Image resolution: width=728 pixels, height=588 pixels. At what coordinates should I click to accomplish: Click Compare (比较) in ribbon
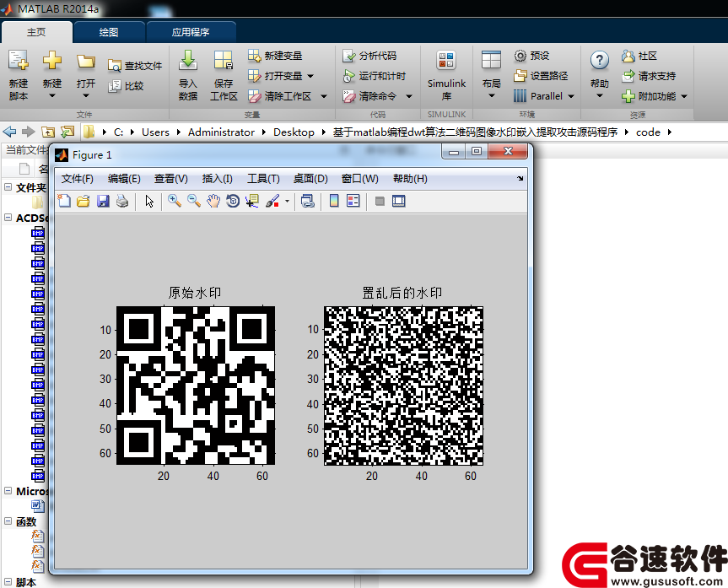click(127, 86)
